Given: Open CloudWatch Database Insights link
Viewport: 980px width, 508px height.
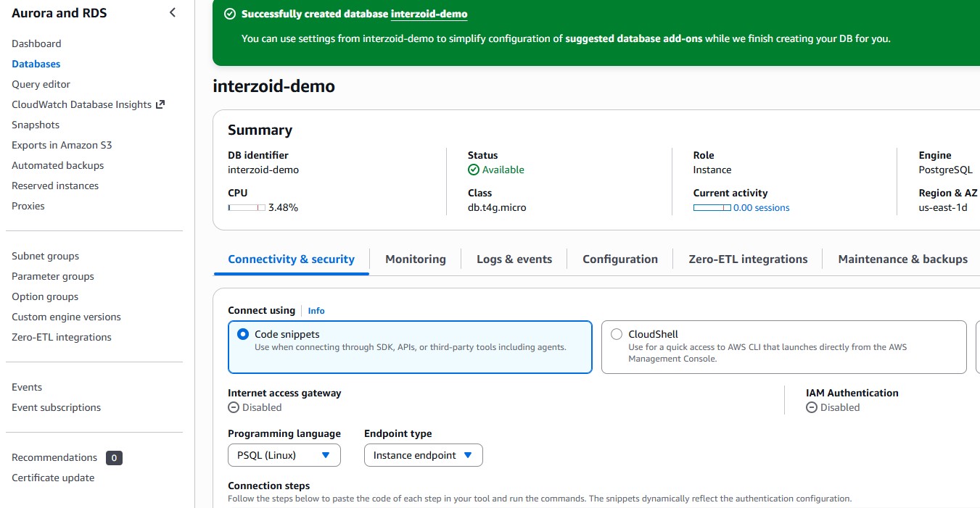Looking at the screenshot, I should point(82,104).
